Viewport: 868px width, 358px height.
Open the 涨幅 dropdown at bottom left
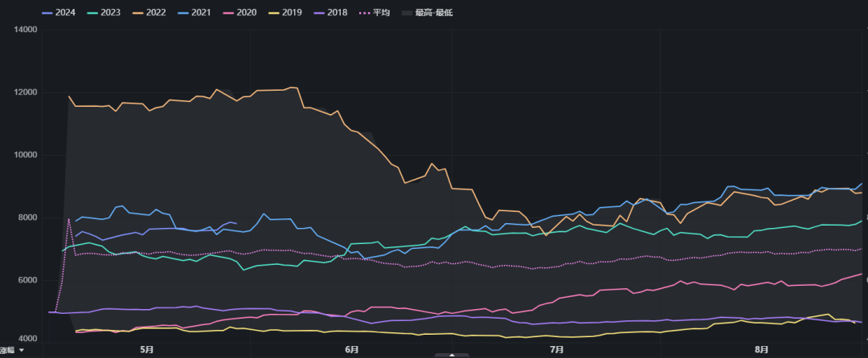tap(11, 350)
